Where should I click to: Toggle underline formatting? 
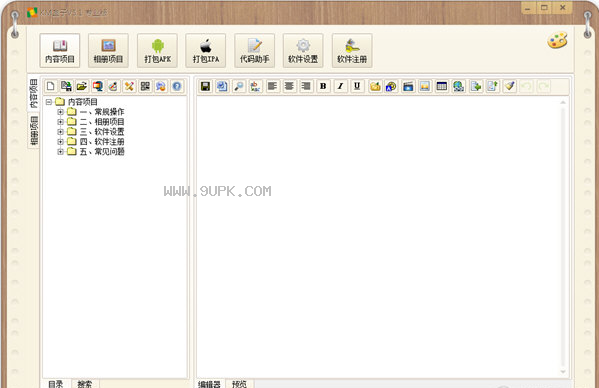[357, 86]
